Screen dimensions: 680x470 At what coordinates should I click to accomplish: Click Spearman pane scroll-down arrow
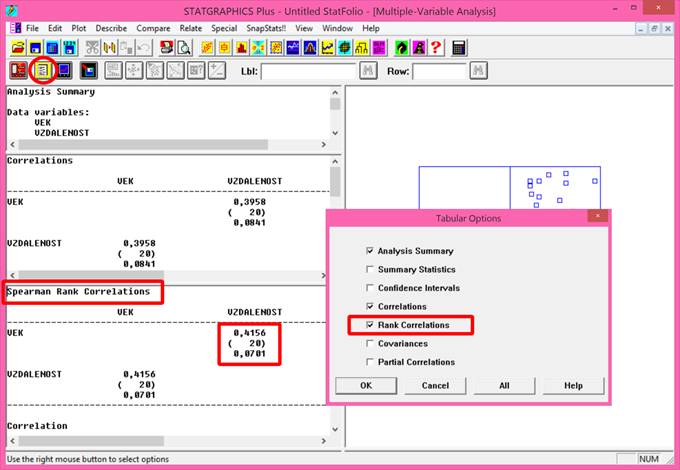coord(335,430)
